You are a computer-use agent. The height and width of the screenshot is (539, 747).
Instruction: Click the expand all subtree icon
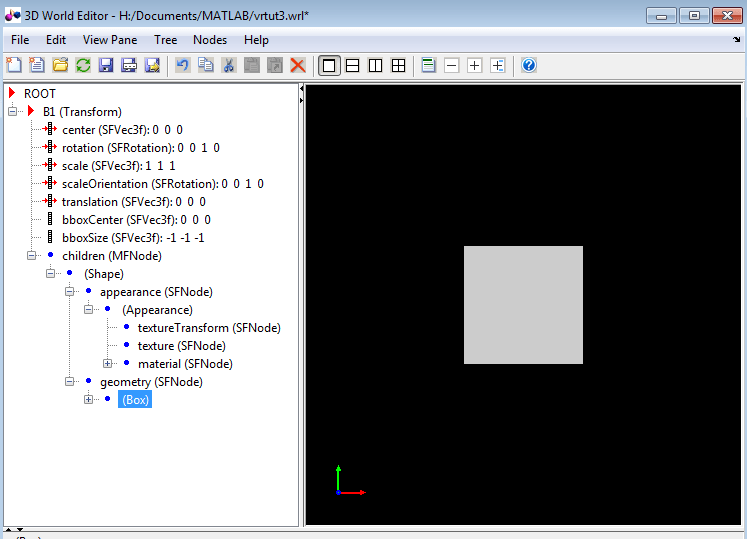pos(498,65)
